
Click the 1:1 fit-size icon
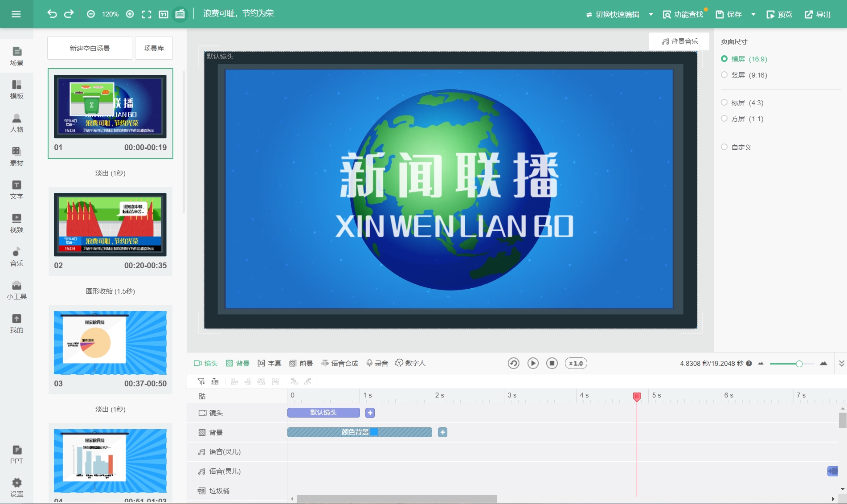point(164,14)
